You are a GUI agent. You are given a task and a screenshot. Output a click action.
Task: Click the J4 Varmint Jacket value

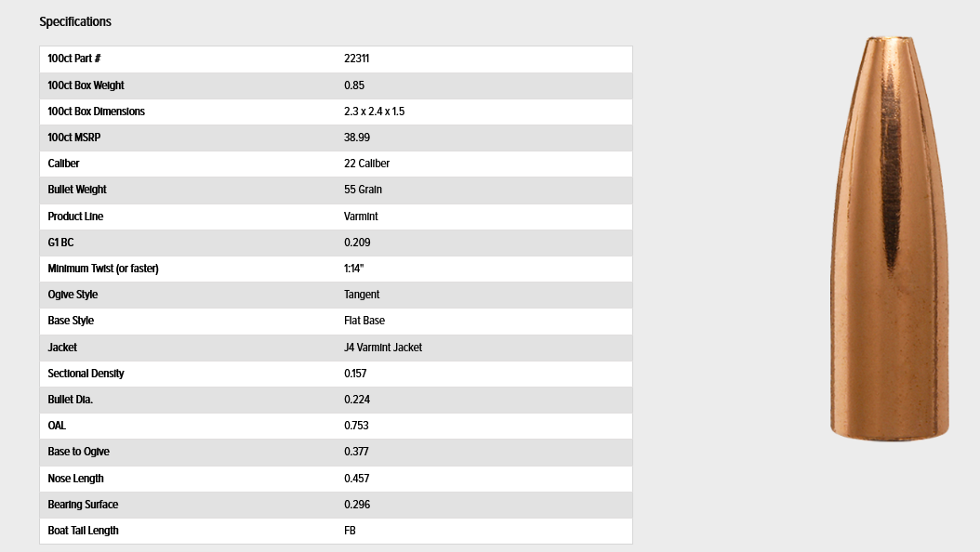pyautogui.click(x=382, y=348)
